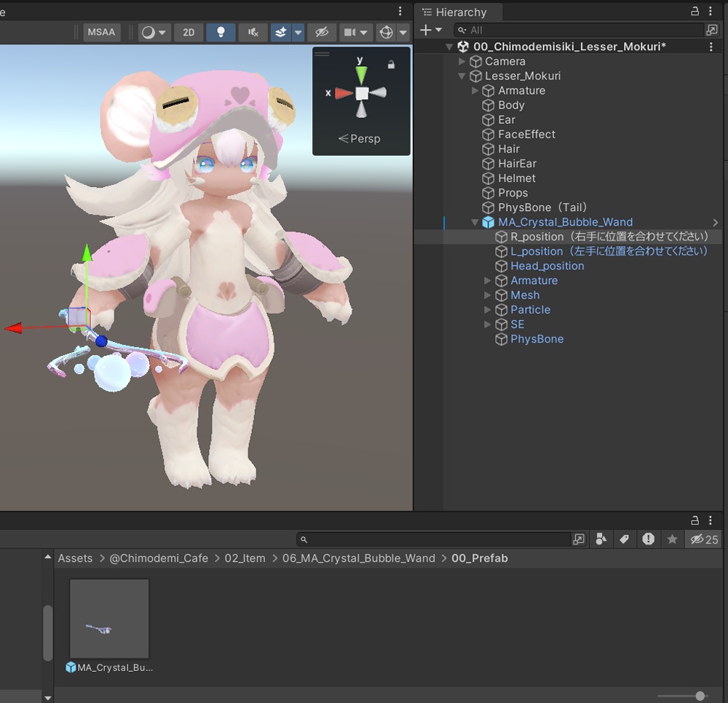The width and height of the screenshot is (728, 703).
Task: Open the Hierarchy panel options menu
Action: pyautogui.click(x=711, y=12)
